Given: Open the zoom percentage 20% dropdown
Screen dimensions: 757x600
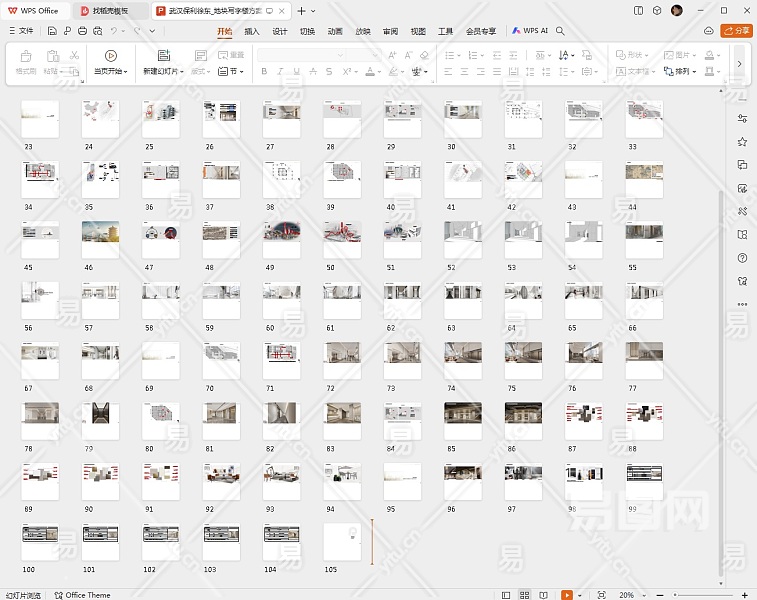Looking at the screenshot, I should 630,594.
